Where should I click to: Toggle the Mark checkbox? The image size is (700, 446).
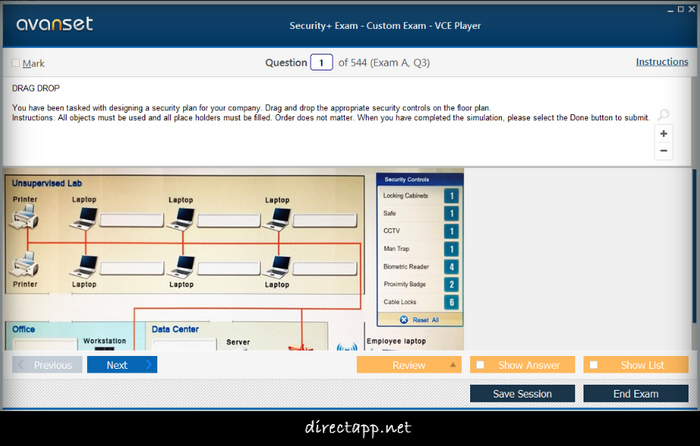[15, 63]
